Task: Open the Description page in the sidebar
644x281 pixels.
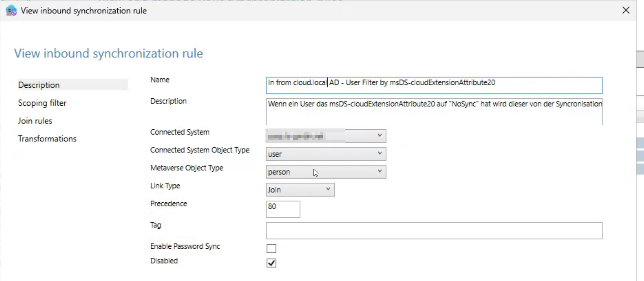Action: tap(39, 85)
